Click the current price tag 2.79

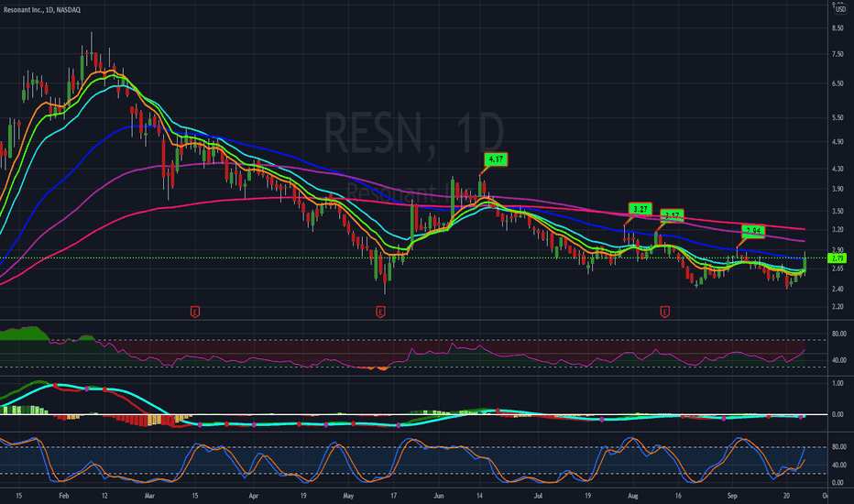pos(837,258)
